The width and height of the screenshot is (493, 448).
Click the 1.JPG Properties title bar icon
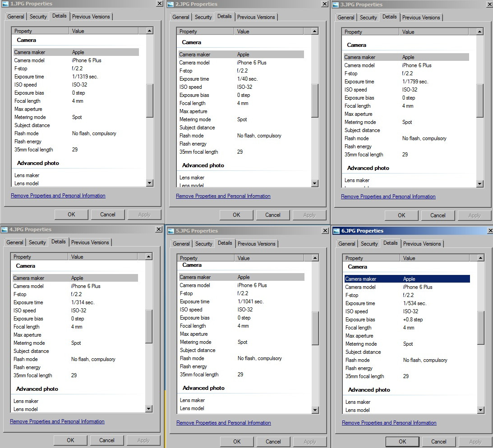tap(5, 4)
